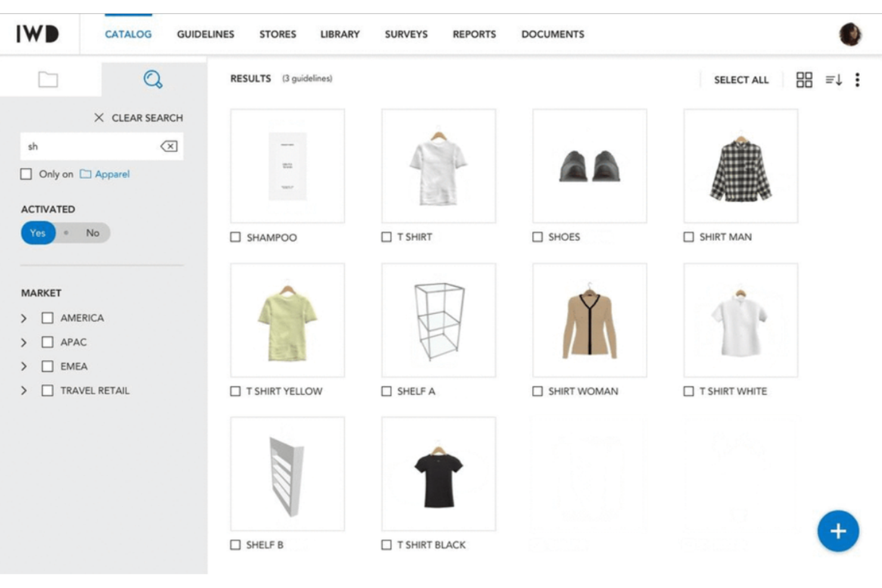The width and height of the screenshot is (882, 588).
Task: Click the blue plus button to add item
Action: (x=837, y=530)
